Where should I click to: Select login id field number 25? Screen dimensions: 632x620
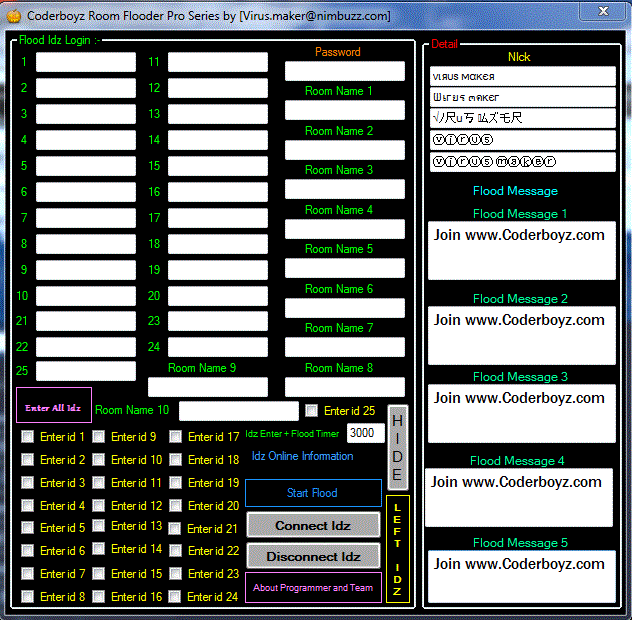(86, 371)
